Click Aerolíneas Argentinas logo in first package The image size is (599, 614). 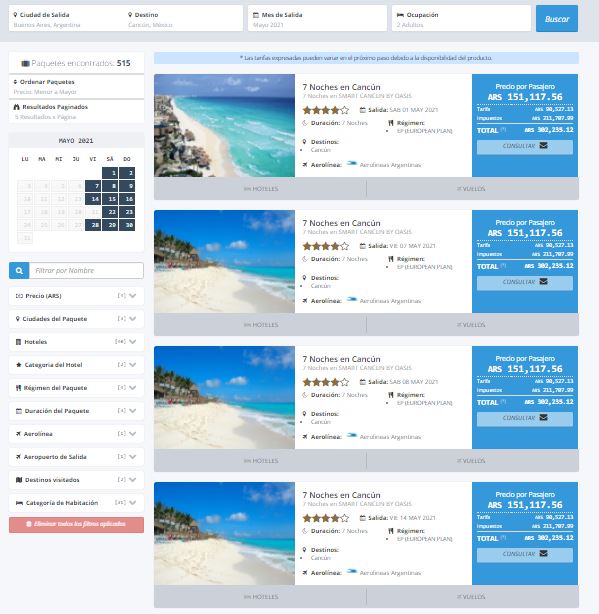point(352,164)
